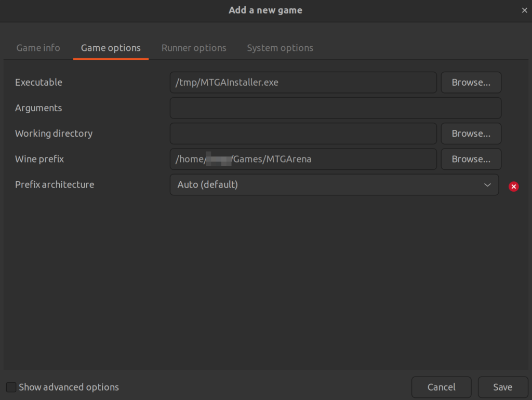Expand the architecture selector showing Auto (default)

click(x=335, y=184)
